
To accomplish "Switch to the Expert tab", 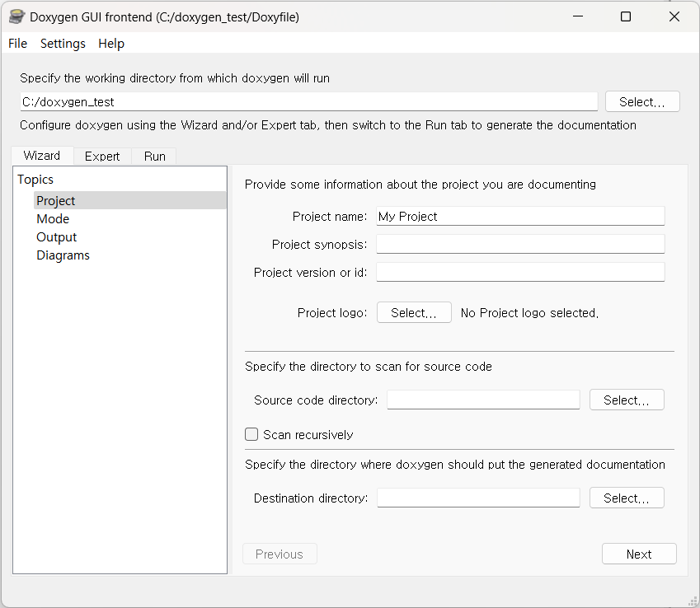I will pyautogui.click(x=102, y=157).
